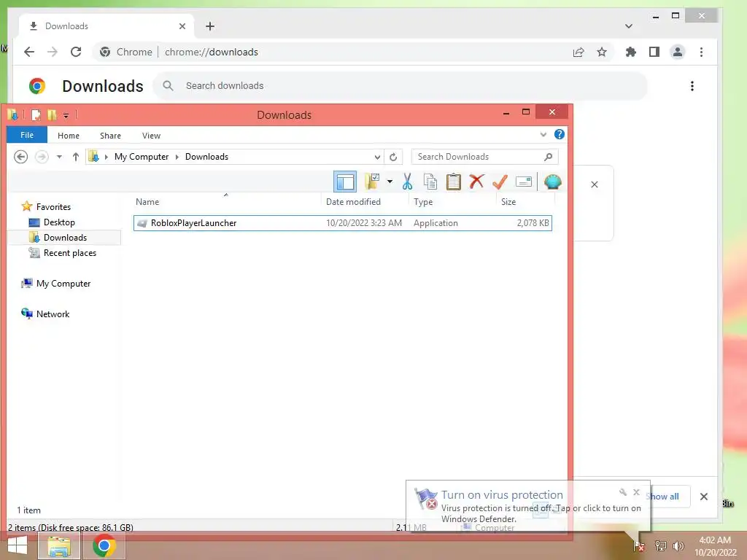Click the Copy icon in Explorer toolbar

point(430,182)
